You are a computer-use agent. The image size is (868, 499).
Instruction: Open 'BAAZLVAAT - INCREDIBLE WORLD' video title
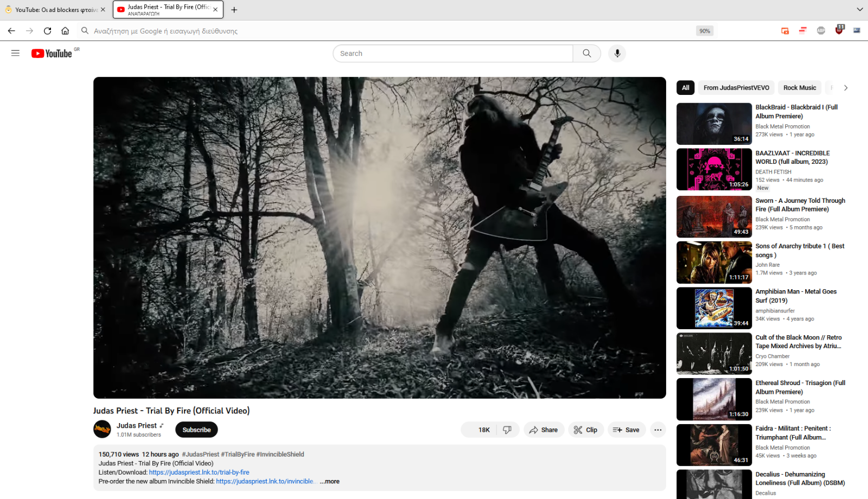[793, 157]
